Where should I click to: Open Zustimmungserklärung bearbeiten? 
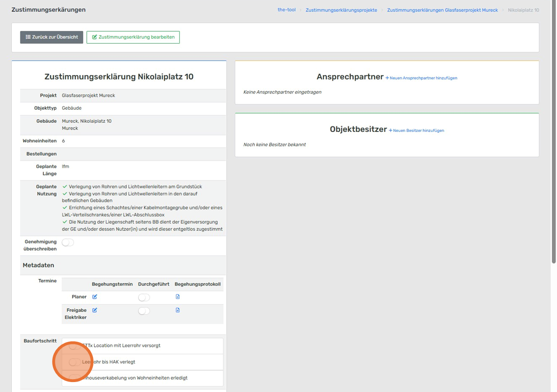tap(133, 37)
